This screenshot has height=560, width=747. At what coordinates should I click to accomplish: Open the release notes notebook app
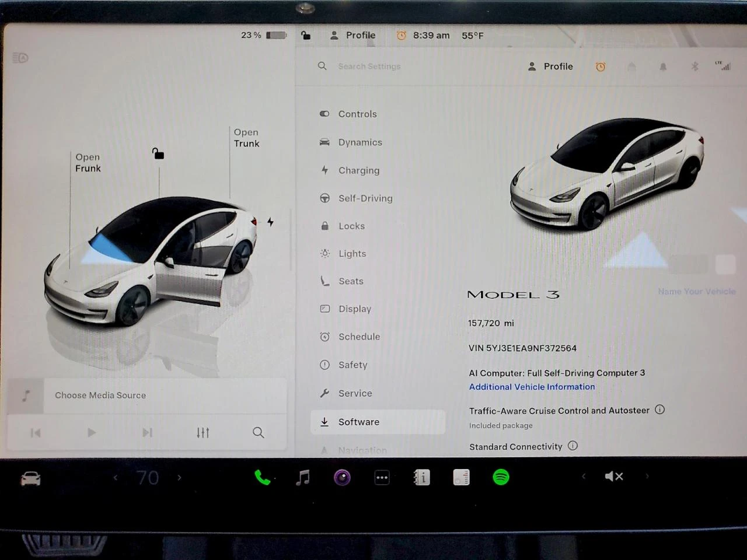(461, 478)
